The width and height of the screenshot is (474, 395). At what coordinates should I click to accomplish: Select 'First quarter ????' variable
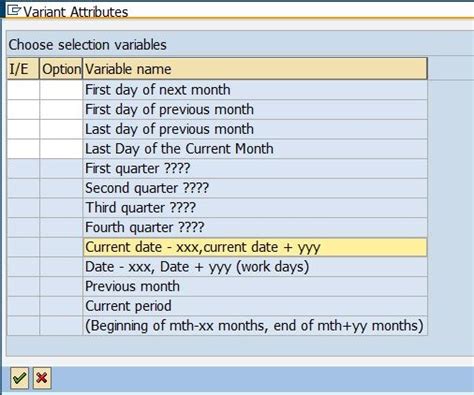(255, 168)
